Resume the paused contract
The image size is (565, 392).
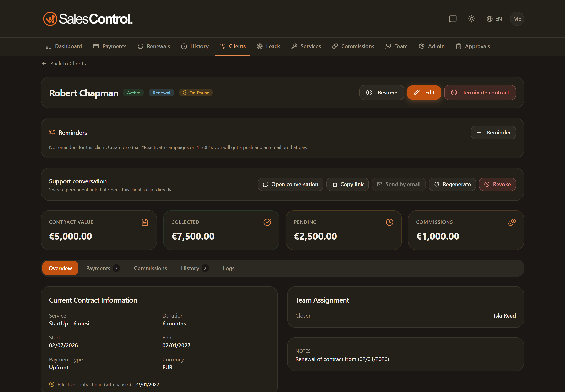click(x=381, y=93)
